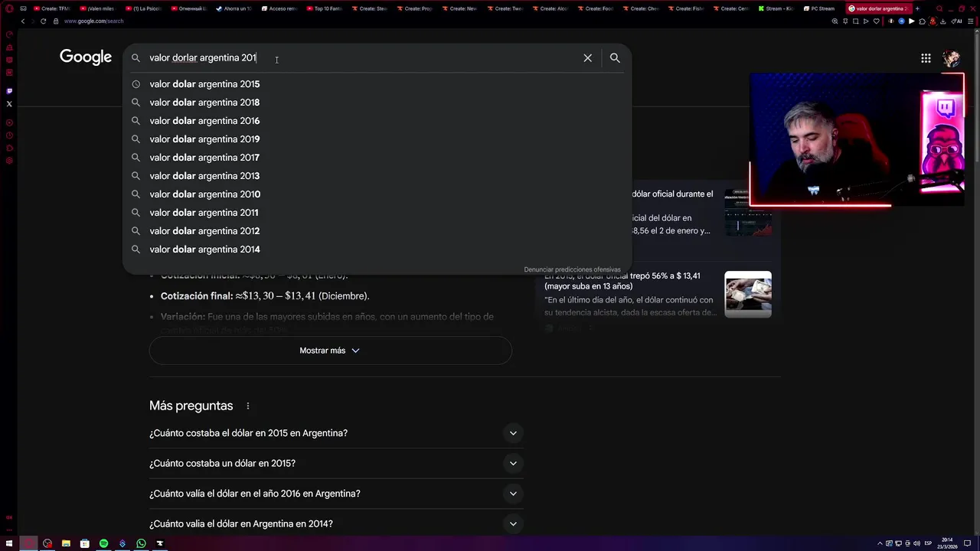Select suggestion valor dolar argentina 2013
980x551 pixels.
pos(377,176)
